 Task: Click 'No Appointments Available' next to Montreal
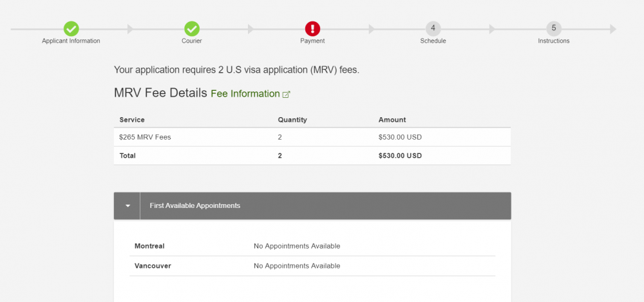297,246
